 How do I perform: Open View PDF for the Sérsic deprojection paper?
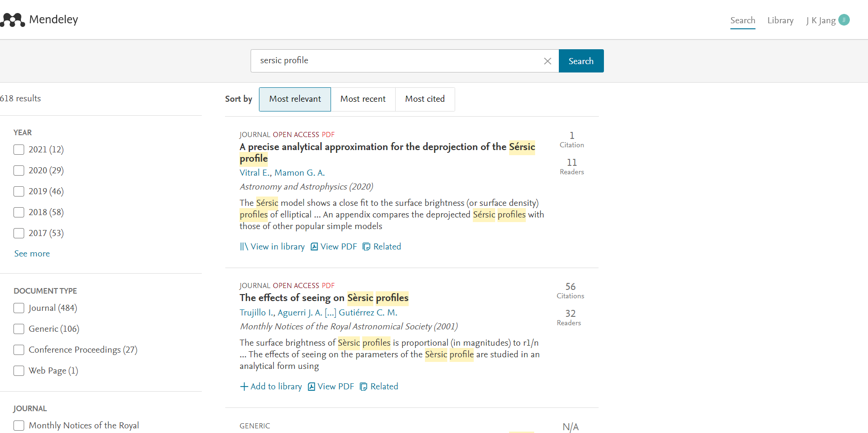[334, 247]
